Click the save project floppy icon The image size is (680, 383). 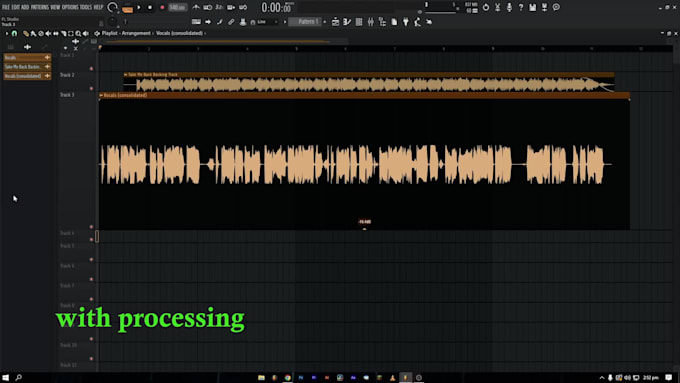pos(533,7)
